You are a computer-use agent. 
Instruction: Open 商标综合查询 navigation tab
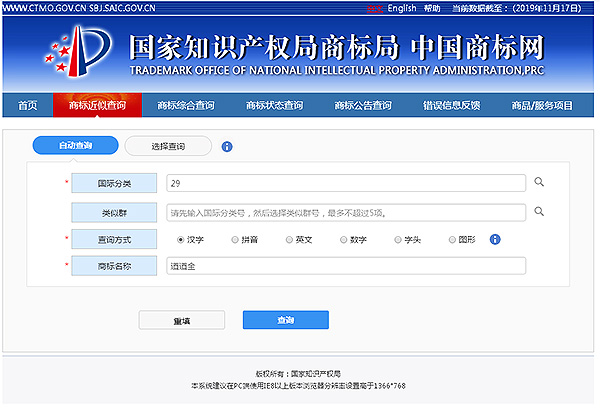pos(186,105)
